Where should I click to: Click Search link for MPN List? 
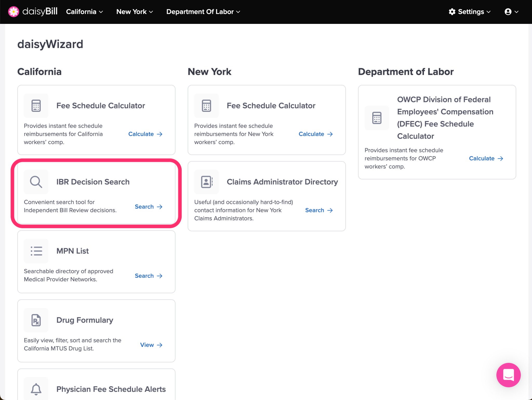(x=149, y=276)
